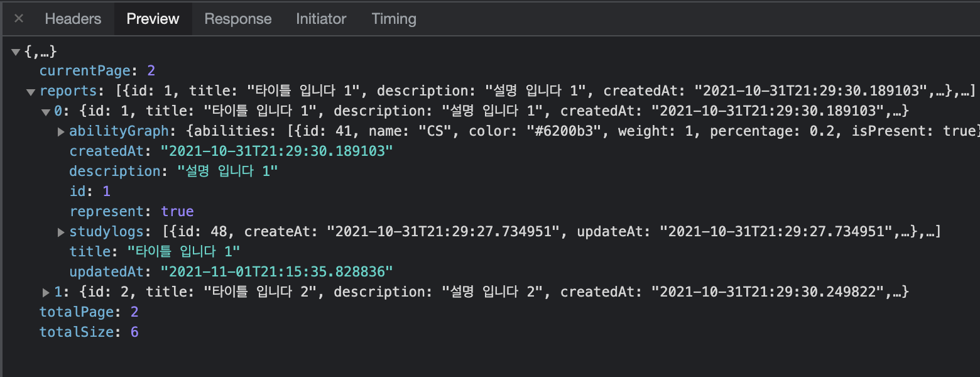Expand the studylogs array
980x377 pixels.
point(60,231)
